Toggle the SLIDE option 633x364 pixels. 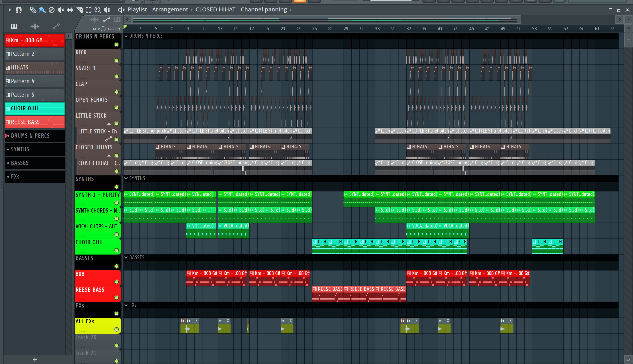[119, 29]
